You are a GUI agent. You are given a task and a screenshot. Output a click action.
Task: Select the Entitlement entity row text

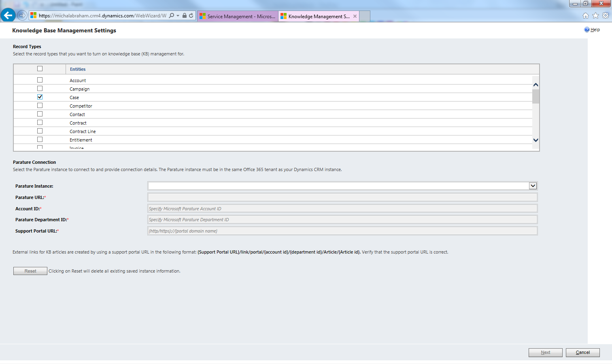point(81,140)
